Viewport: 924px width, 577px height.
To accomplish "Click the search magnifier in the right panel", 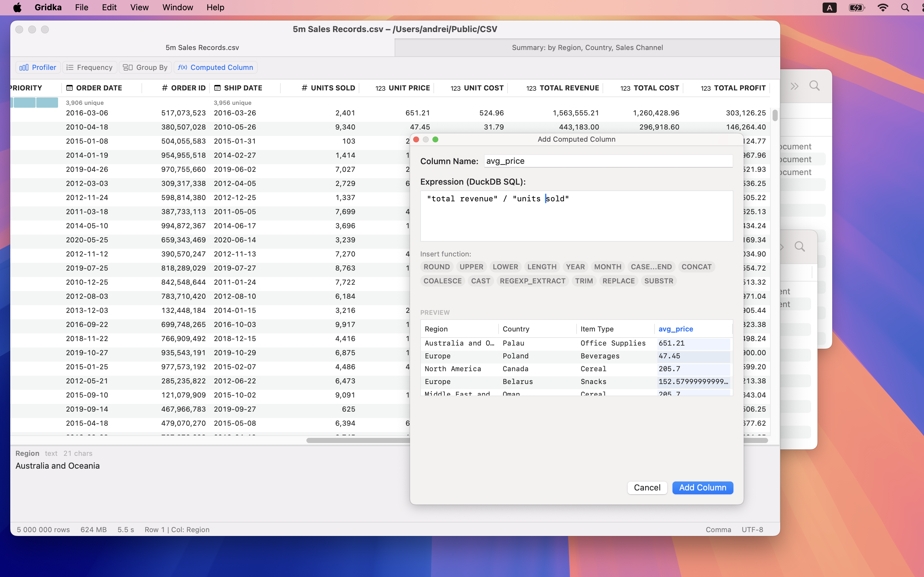I will pyautogui.click(x=814, y=86).
